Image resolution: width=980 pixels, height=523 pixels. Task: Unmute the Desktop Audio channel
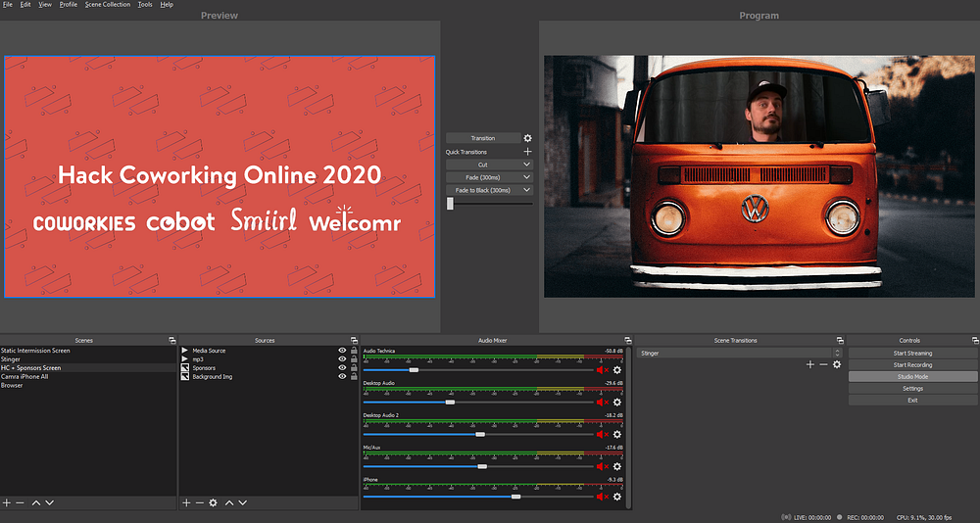(602, 403)
